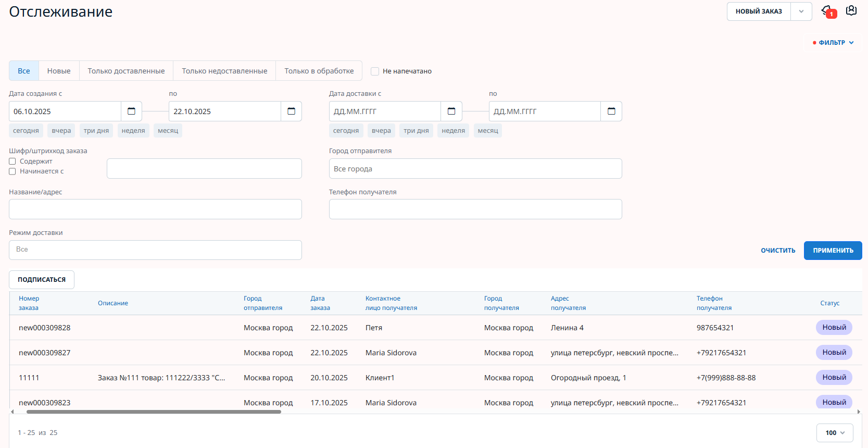Click the 'Очистить' link
The image size is (868, 448).
click(778, 251)
